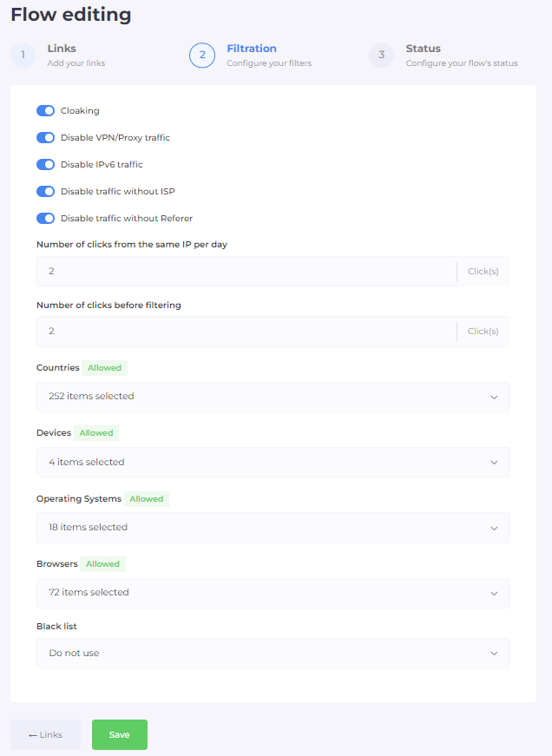The image size is (552, 756).
Task: Toggle Disable IPv6 traffic switch
Action: [x=45, y=165]
